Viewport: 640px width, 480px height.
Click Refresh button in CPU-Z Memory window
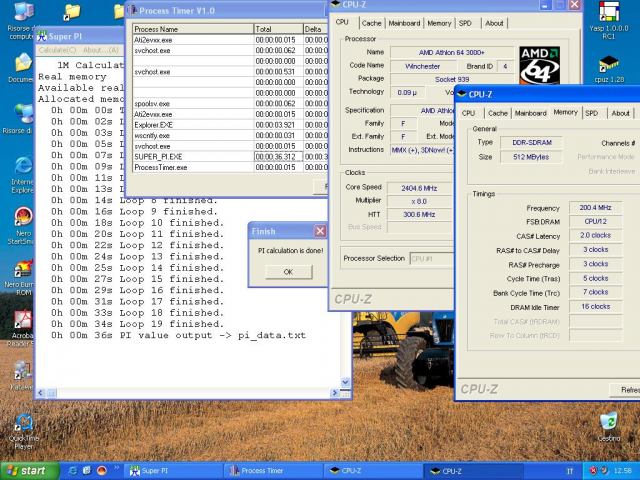pos(625,390)
